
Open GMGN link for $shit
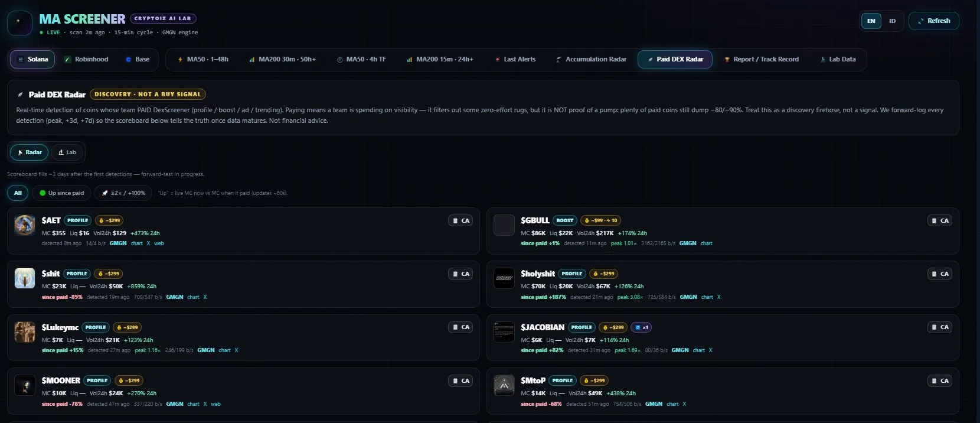coord(175,297)
